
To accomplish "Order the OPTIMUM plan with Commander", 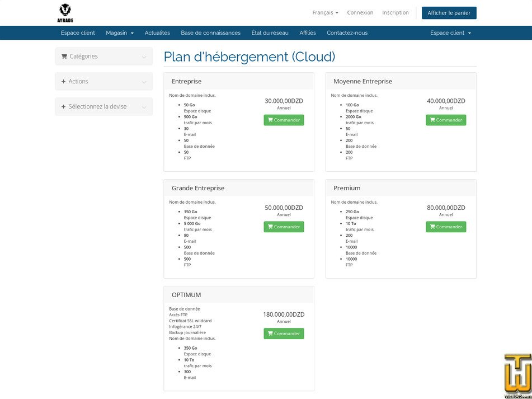I will [x=284, y=334].
